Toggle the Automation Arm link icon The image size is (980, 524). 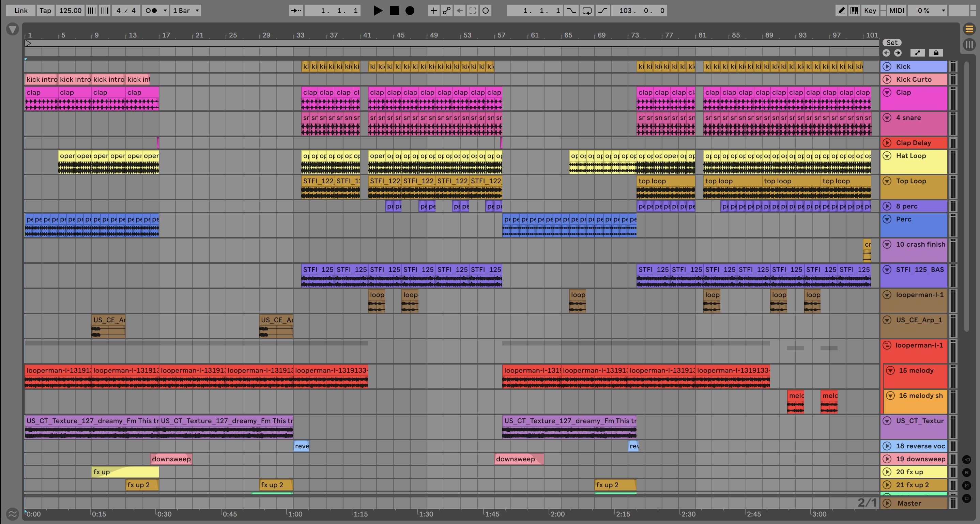[446, 11]
